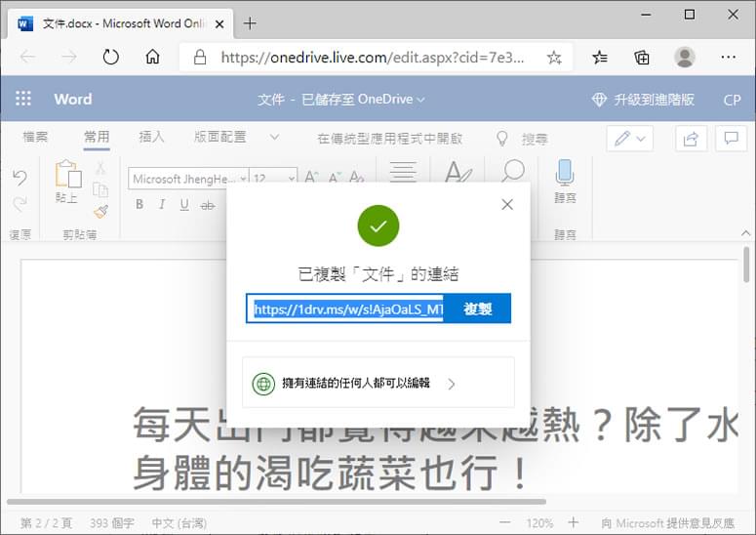This screenshot has height=535, width=756.
Task: Close the share link dialog
Action: [x=507, y=205]
